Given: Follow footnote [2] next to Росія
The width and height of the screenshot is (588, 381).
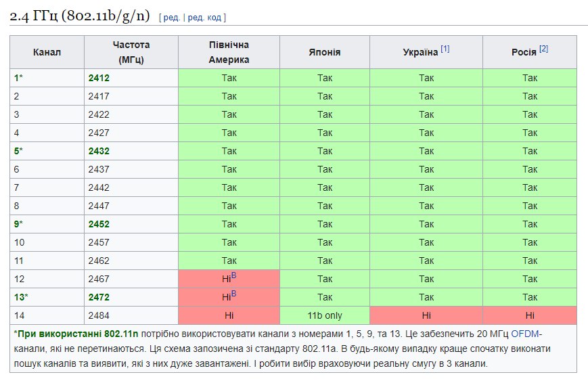Looking at the screenshot, I should point(544,49).
